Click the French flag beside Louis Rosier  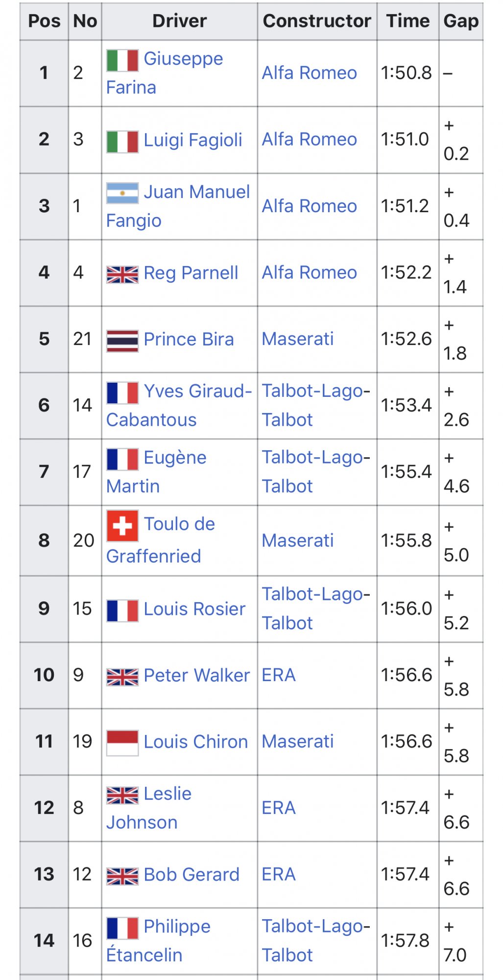(x=122, y=611)
